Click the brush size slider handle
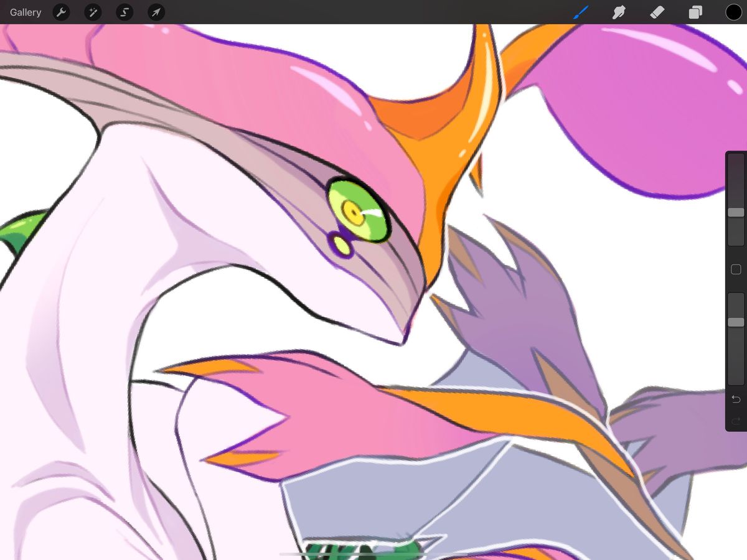Screen dimensions: 747x560 pos(736,212)
